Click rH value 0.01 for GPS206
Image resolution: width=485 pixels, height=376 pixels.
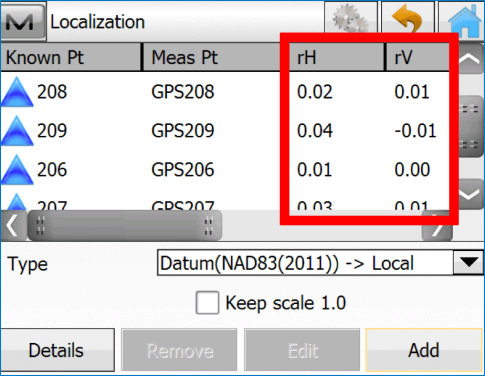pos(315,170)
